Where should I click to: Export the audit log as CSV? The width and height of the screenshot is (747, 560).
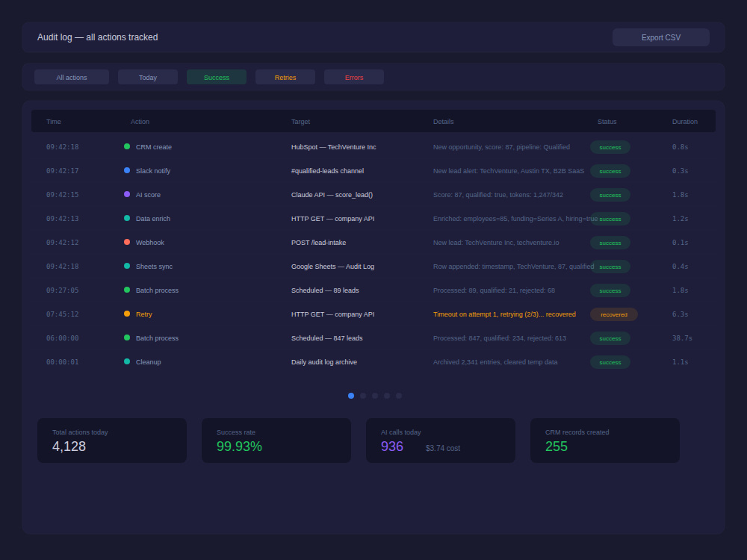661,37
